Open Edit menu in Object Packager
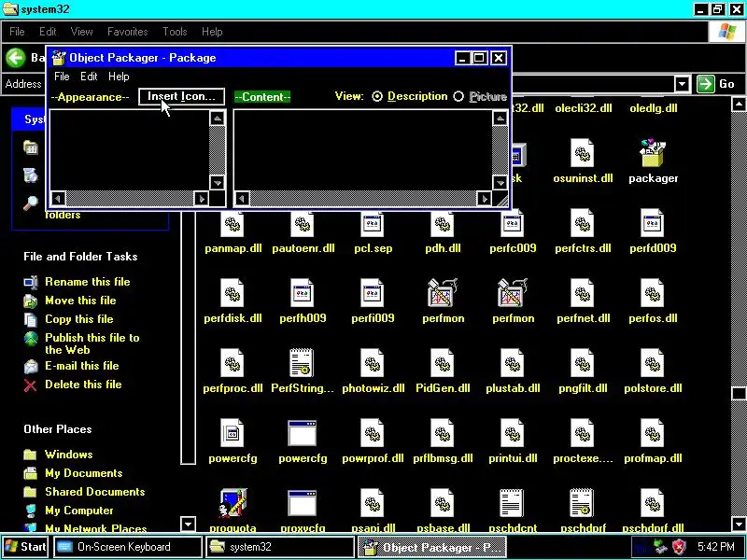 89,77
